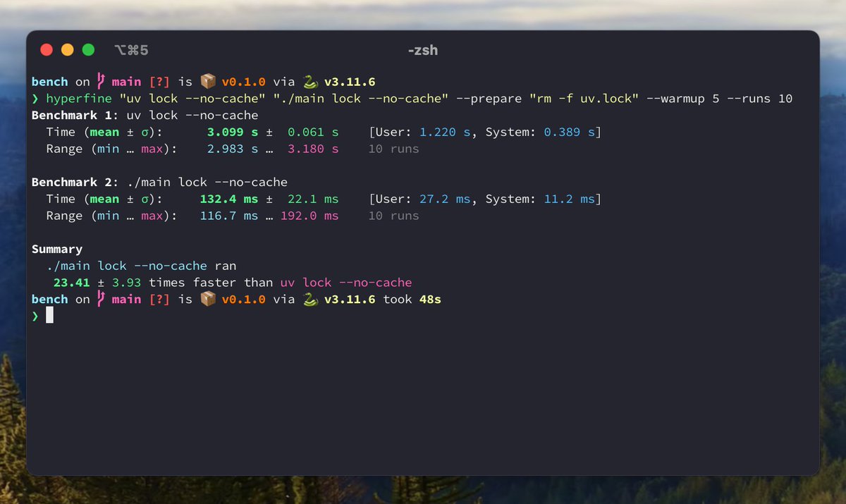Click the git branch icon in last prompt line
This screenshot has height=504, width=846.
point(101,300)
